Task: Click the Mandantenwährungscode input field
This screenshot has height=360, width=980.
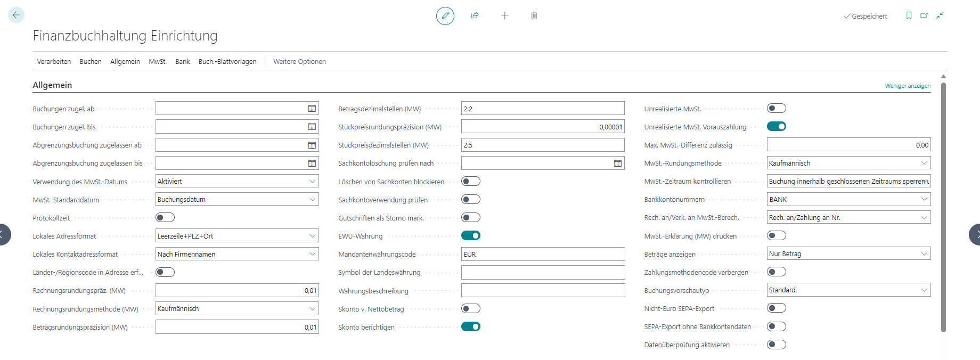Action: point(542,254)
